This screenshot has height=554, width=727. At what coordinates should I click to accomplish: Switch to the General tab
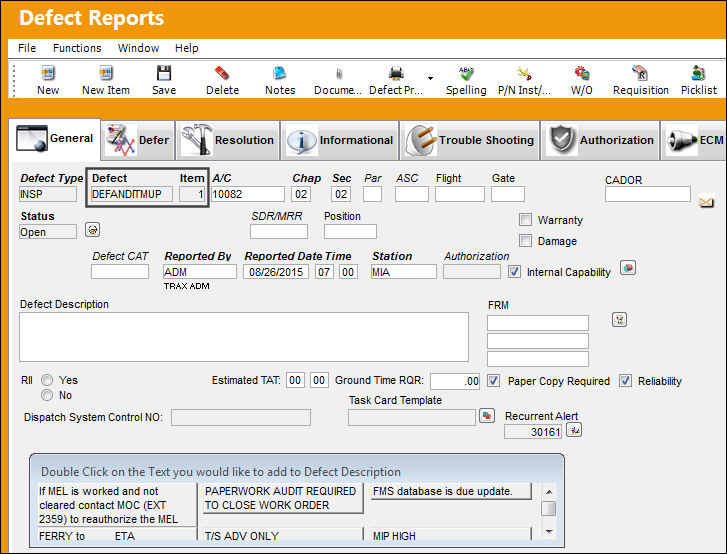click(55, 139)
